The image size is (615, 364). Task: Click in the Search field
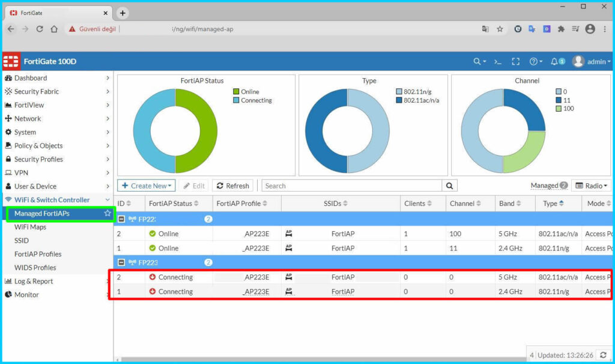click(x=352, y=186)
